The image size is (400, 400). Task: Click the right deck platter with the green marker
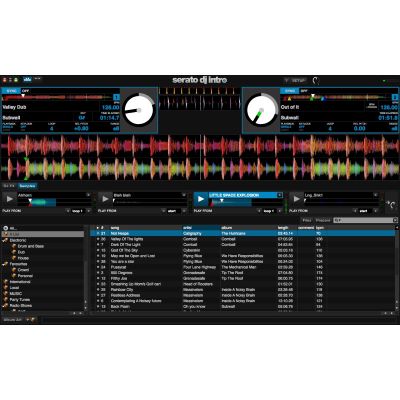pos(261,110)
